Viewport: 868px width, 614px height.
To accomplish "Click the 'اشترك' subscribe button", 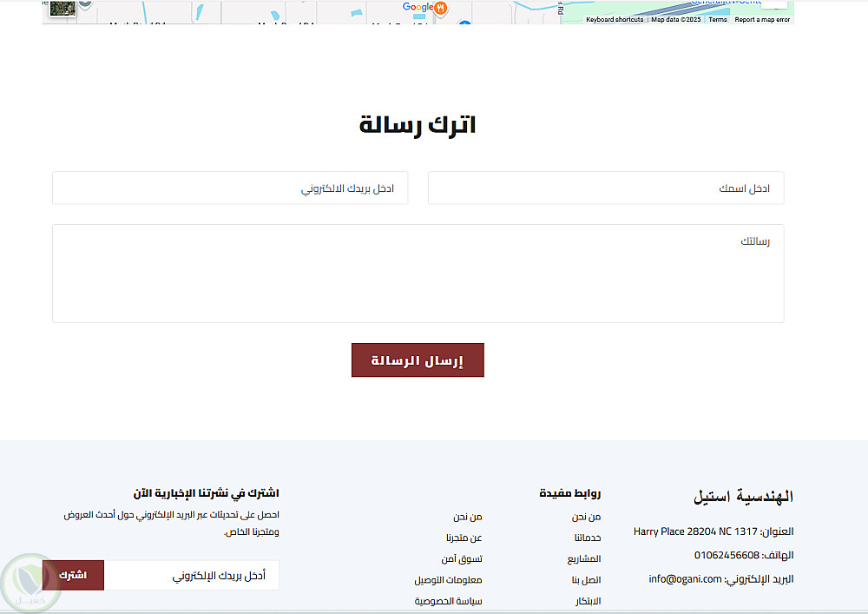I will 73,575.
